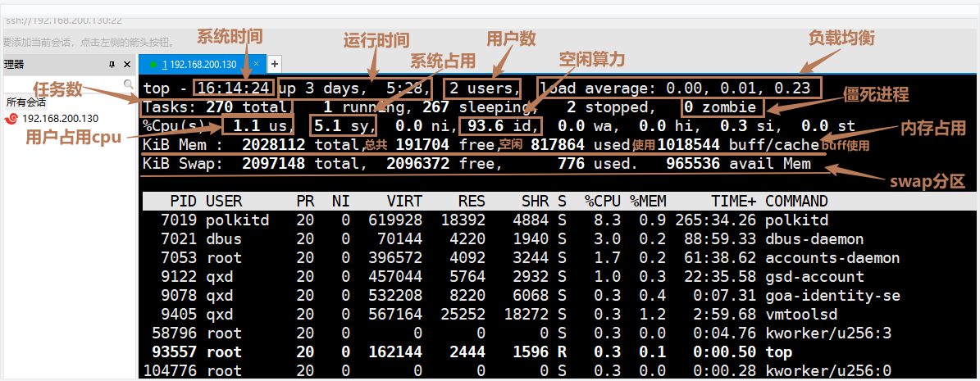Click the red session icon beside 192.168.200.130

click(11, 119)
